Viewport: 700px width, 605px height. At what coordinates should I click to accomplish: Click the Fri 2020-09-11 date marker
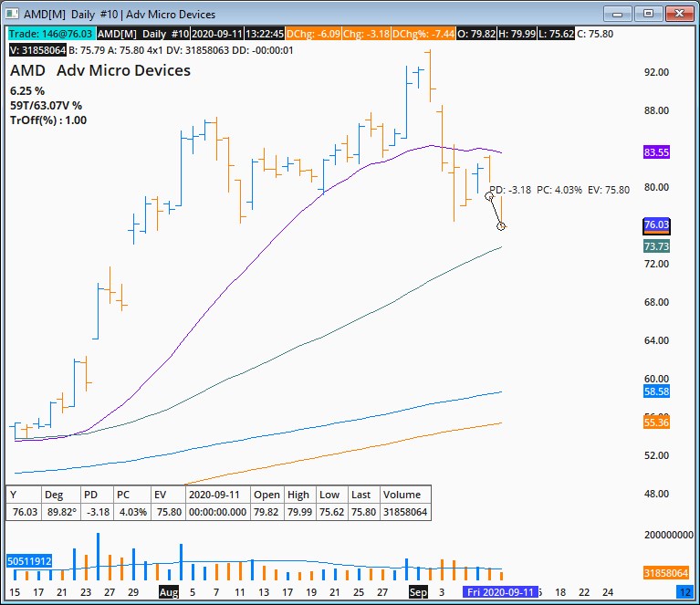[500, 592]
